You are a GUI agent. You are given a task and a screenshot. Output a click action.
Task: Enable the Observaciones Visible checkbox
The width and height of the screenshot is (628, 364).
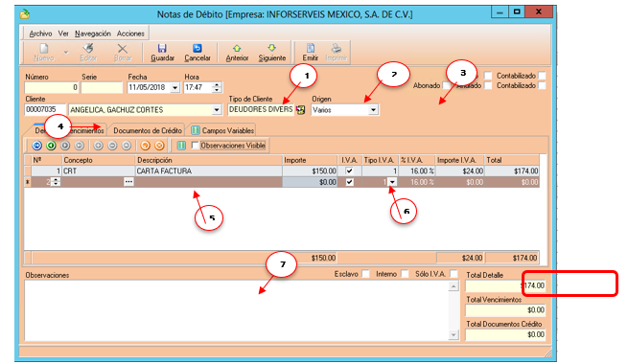pos(195,146)
